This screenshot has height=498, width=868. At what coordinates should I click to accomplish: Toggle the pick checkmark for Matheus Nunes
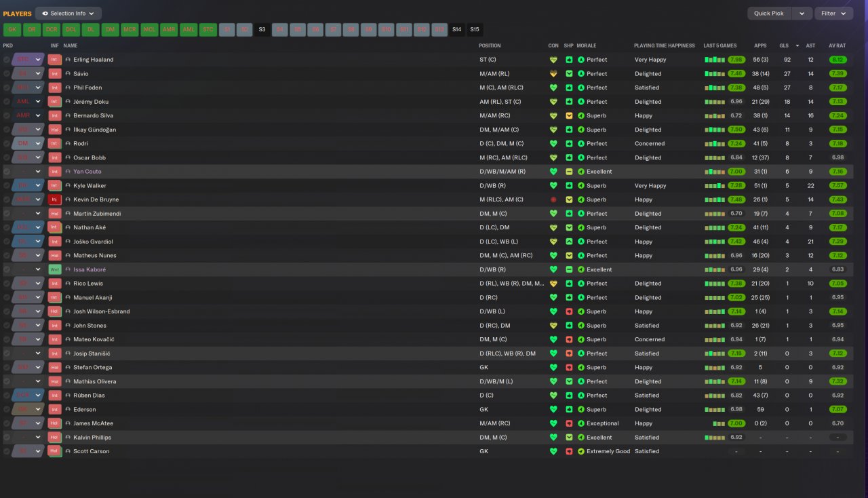[7, 255]
